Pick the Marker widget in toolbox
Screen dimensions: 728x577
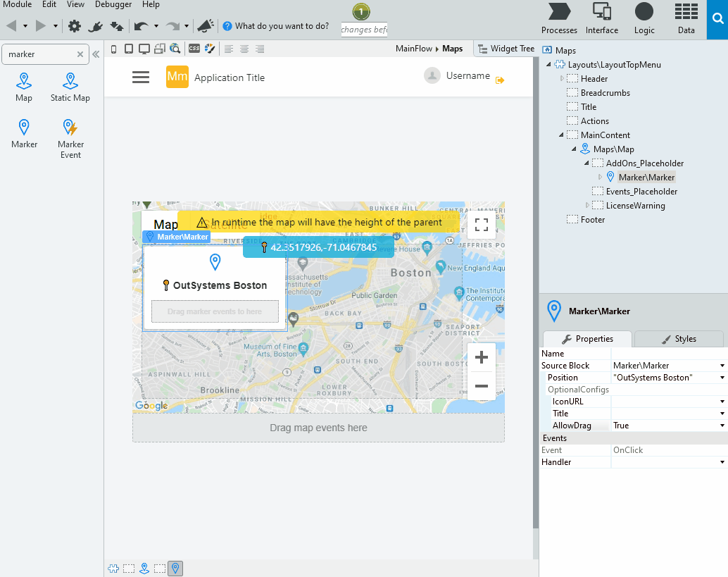(24, 133)
